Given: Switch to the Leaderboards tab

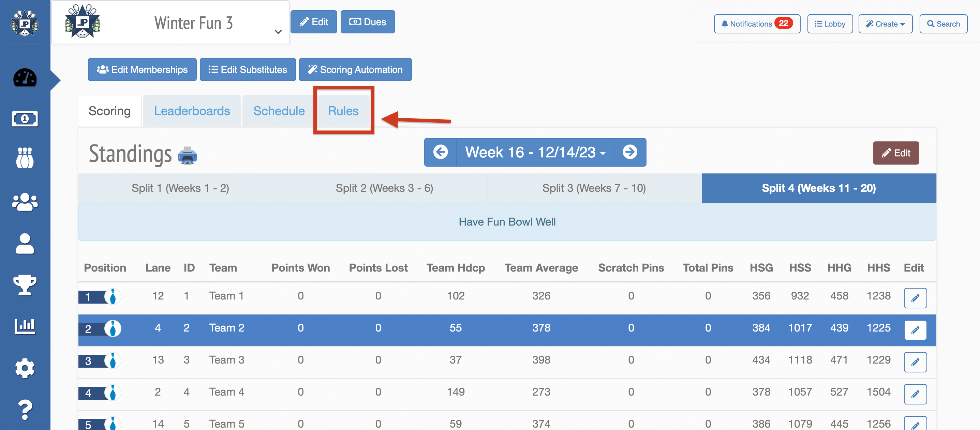Looking at the screenshot, I should click(192, 111).
